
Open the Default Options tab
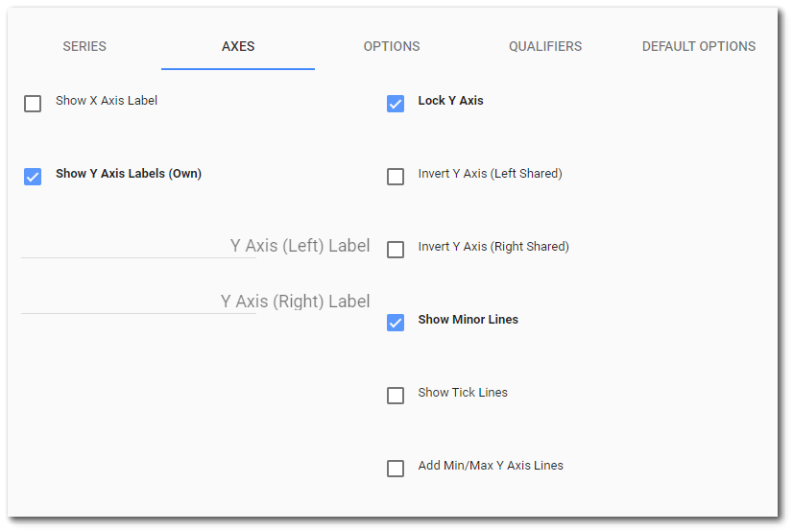coord(699,46)
